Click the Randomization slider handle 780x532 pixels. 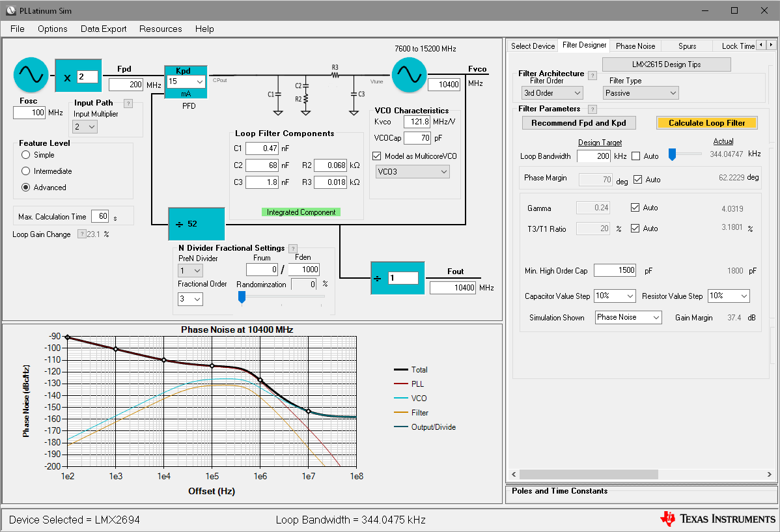242,297
